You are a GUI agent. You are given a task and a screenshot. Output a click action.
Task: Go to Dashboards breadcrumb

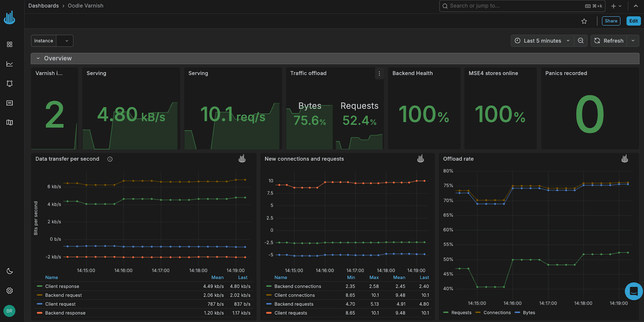(x=43, y=6)
